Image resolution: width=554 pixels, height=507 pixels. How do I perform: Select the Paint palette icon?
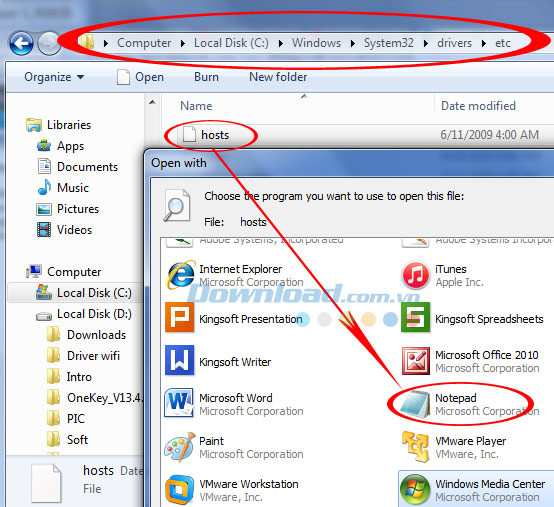point(180,447)
